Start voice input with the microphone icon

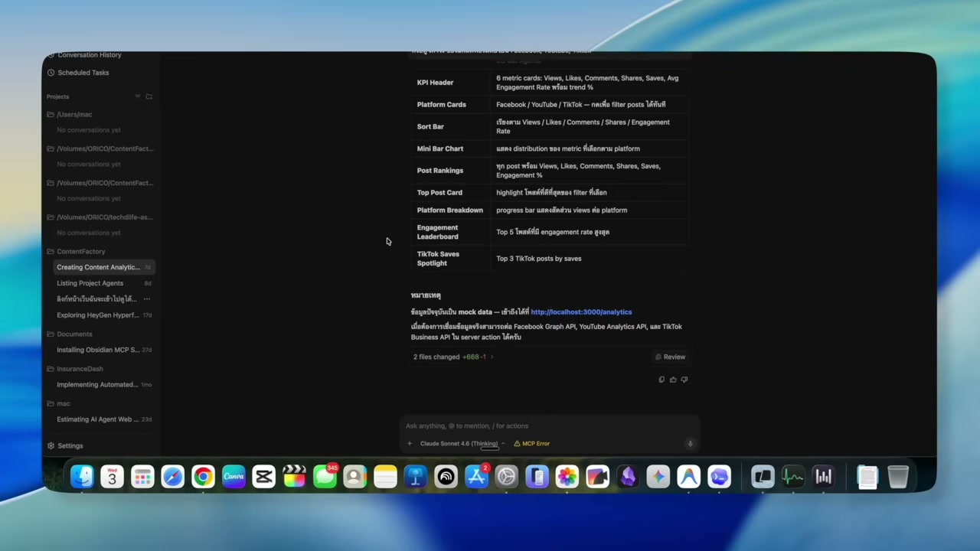(690, 444)
